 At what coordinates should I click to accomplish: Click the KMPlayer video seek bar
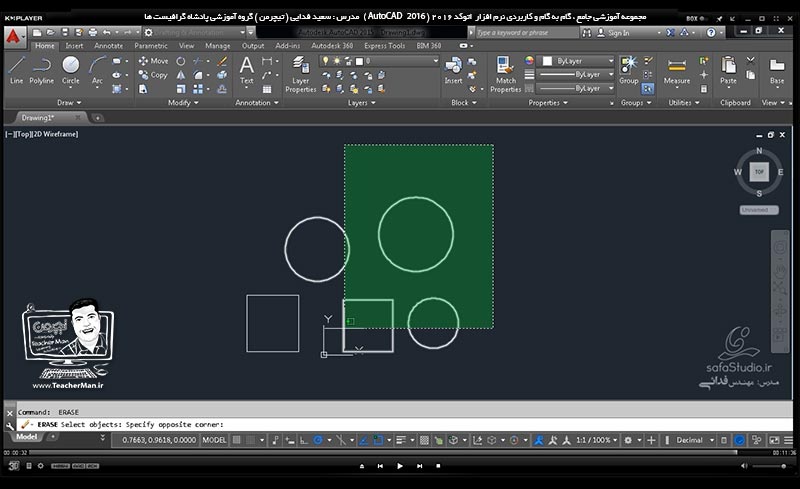click(399, 453)
